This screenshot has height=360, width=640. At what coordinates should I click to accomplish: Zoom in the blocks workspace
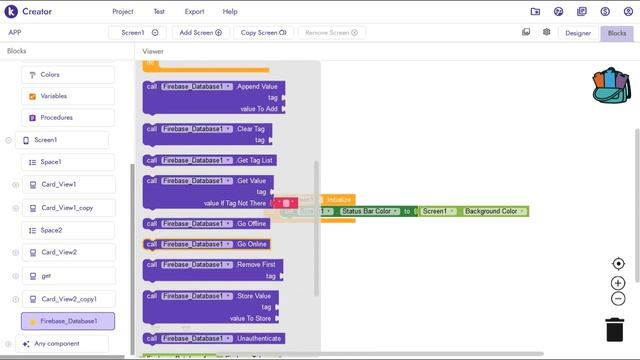pyautogui.click(x=618, y=283)
